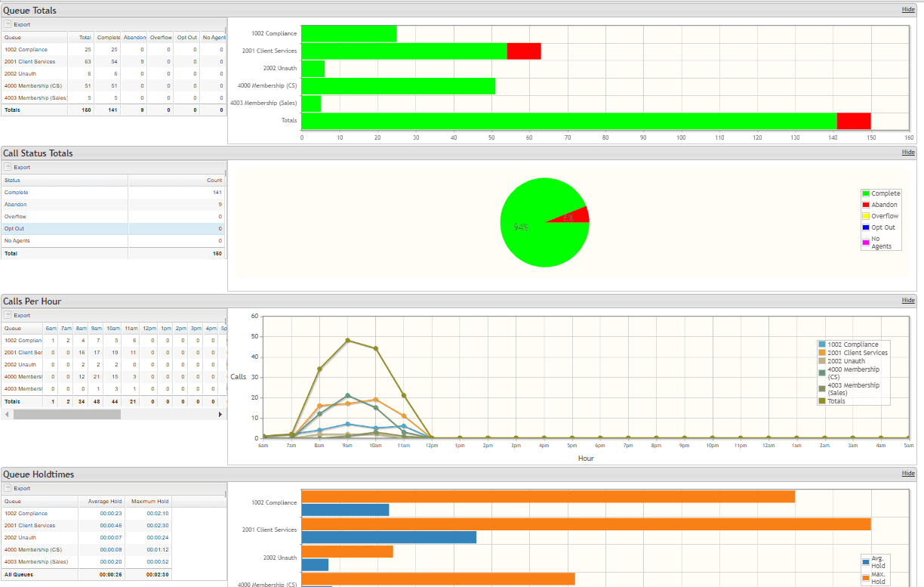
Task: Click the 2002 Unauth swatch in line chart legend
Action: [x=822, y=361]
